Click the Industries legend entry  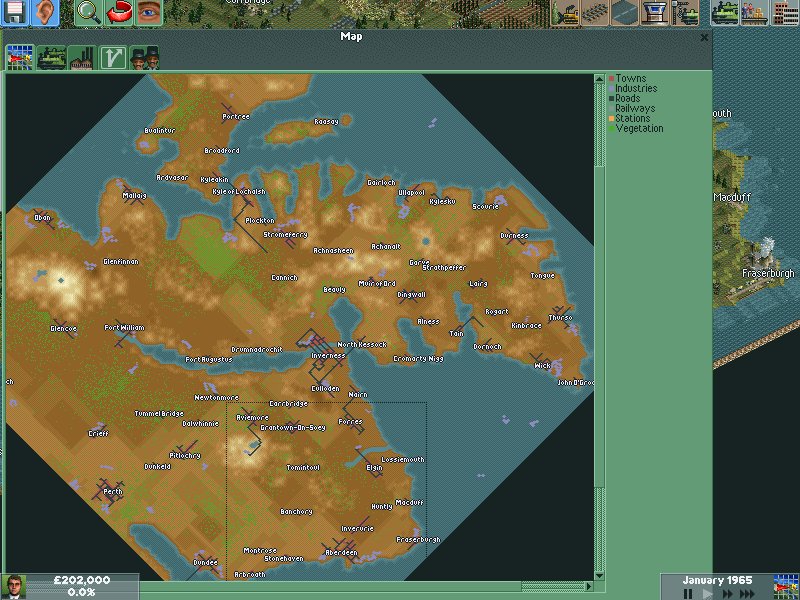(633, 88)
